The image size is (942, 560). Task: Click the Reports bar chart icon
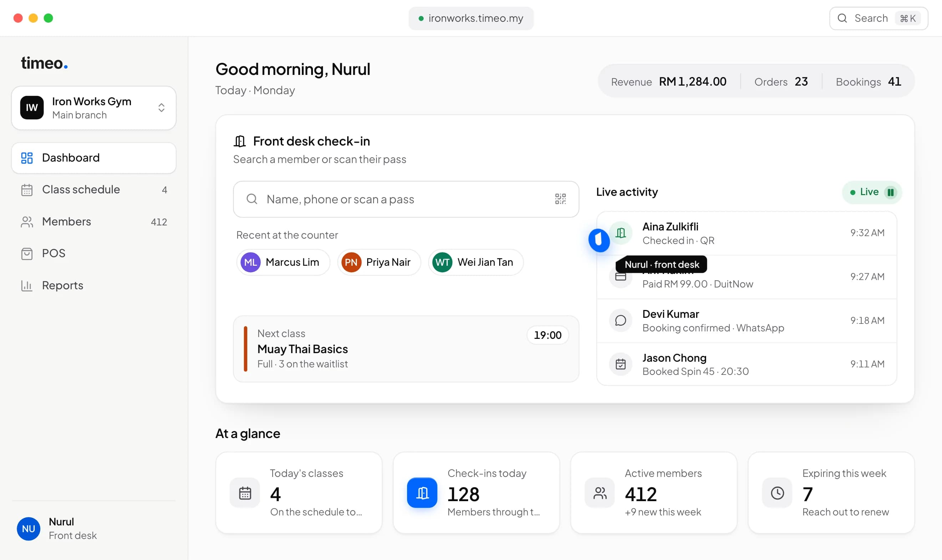click(x=27, y=286)
